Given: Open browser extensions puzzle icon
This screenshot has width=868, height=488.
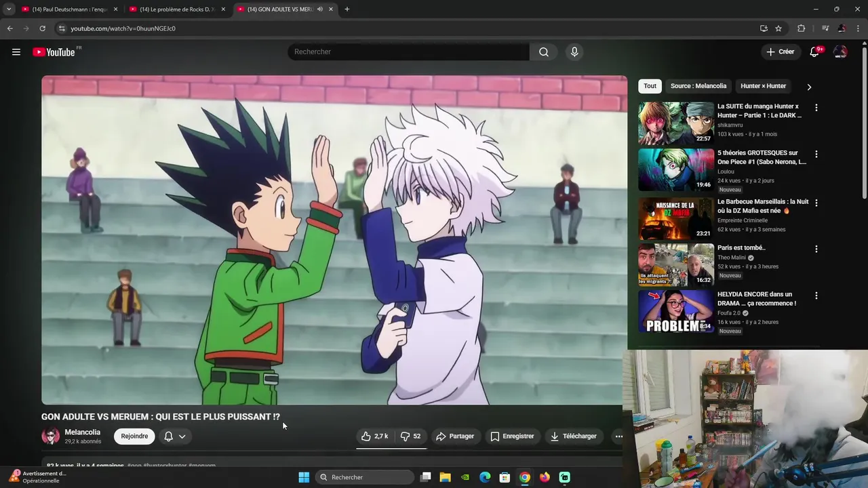Looking at the screenshot, I should (801, 28).
